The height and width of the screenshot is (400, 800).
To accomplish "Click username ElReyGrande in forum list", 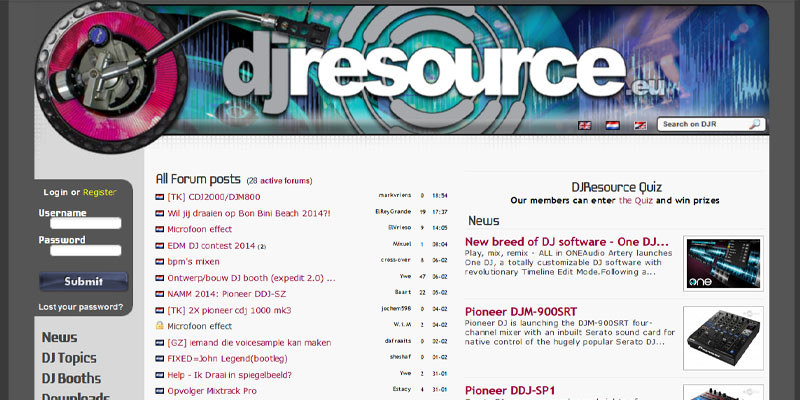I will click(x=393, y=212).
